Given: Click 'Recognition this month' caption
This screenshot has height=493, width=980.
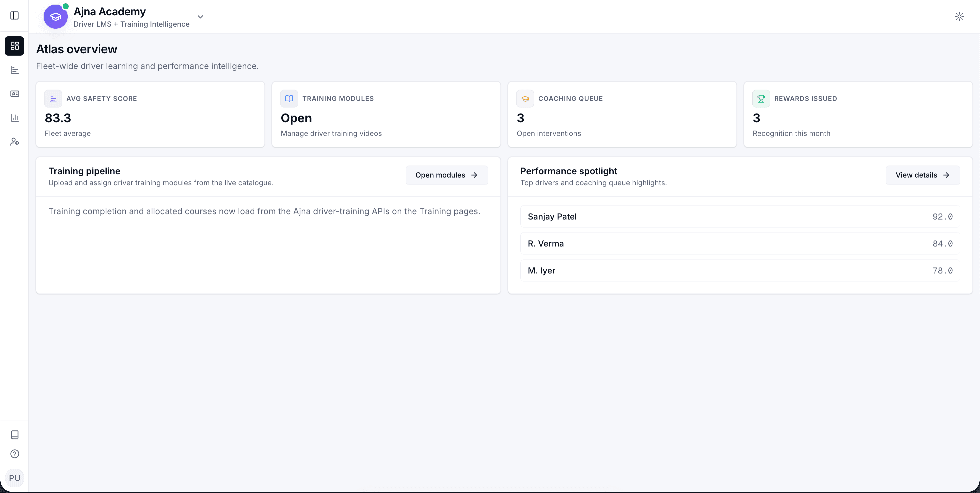Looking at the screenshot, I should [791, 134].
